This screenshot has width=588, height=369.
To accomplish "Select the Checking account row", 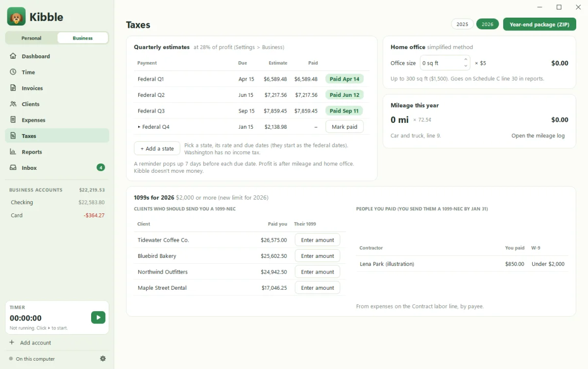I will pos(57,202).
